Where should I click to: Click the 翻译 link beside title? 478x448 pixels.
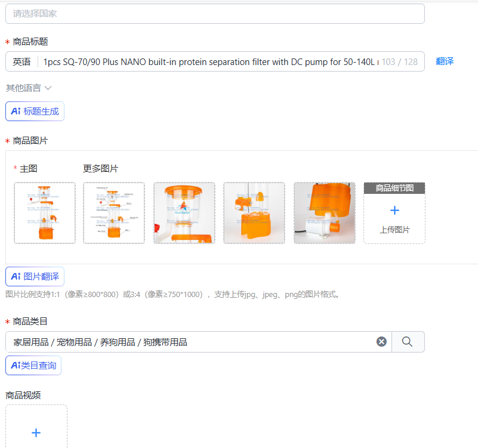coord(445,61)
